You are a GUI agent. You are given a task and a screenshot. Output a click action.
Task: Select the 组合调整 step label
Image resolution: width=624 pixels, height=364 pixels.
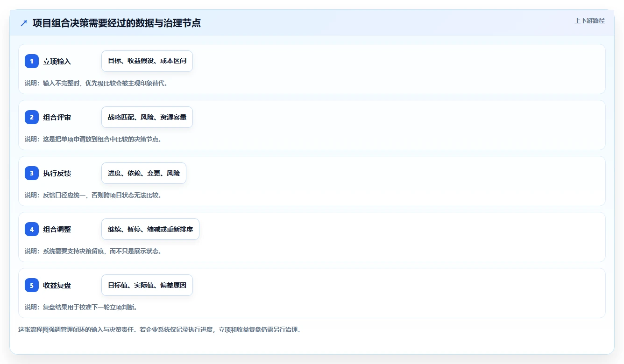[57, 230]
